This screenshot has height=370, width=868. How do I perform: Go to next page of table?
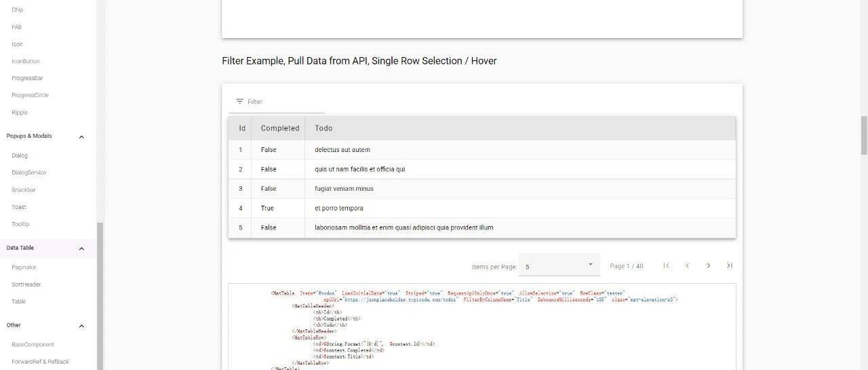(x=708, y=265)
